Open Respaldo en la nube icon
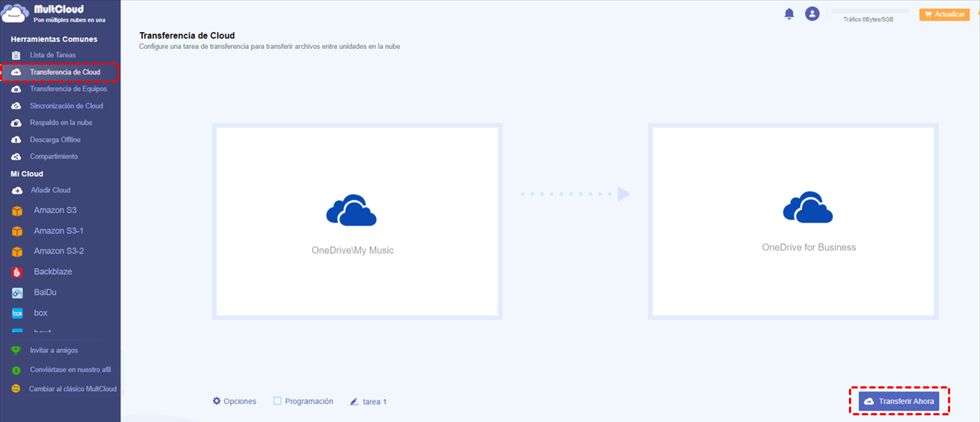 pyautogui.click(x=16, y=123)
